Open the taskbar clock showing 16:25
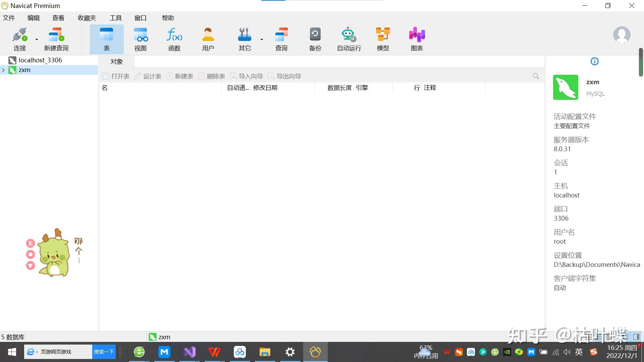 622,352
